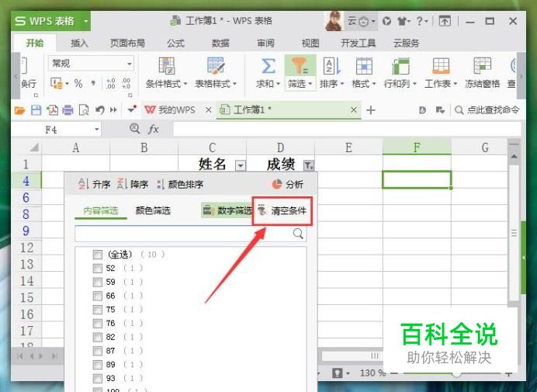
Task: Check the box for value 82
Action: click(x=98, y=337)
